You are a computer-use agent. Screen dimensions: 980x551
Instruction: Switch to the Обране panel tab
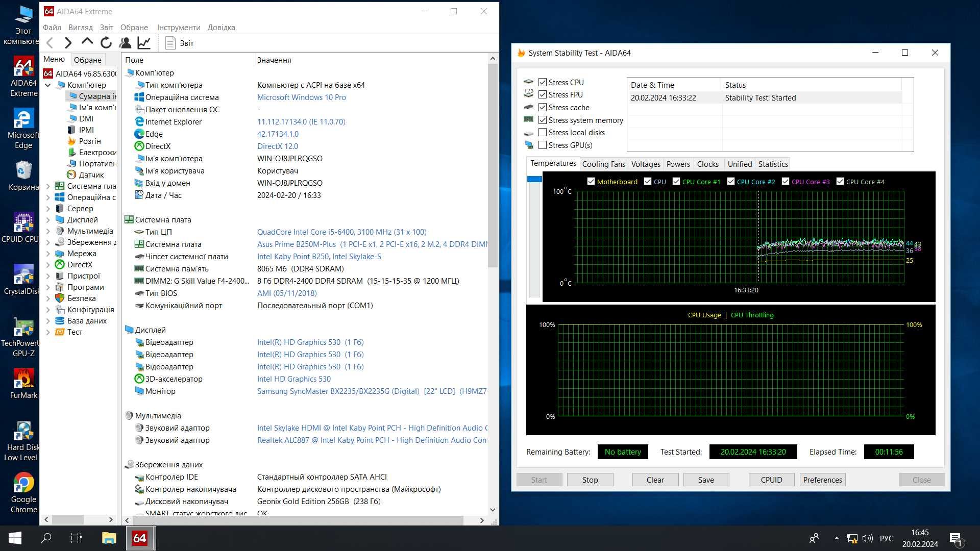(88, 60)
